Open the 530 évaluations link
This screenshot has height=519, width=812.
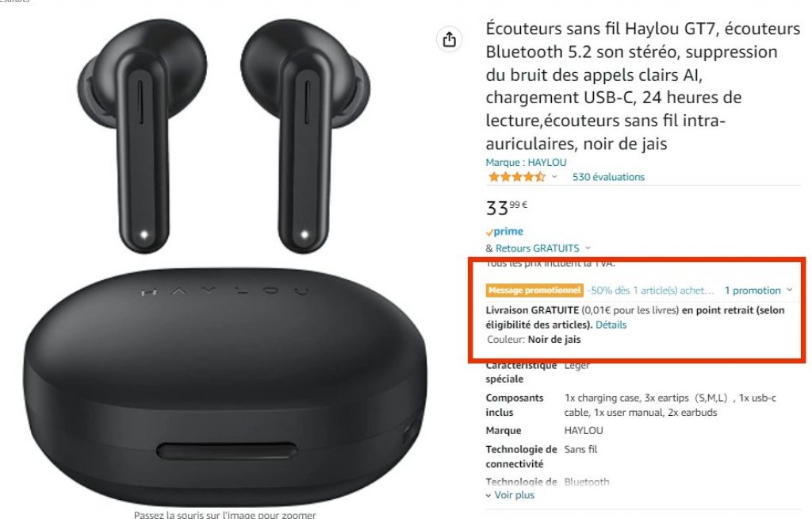[608, 177]
